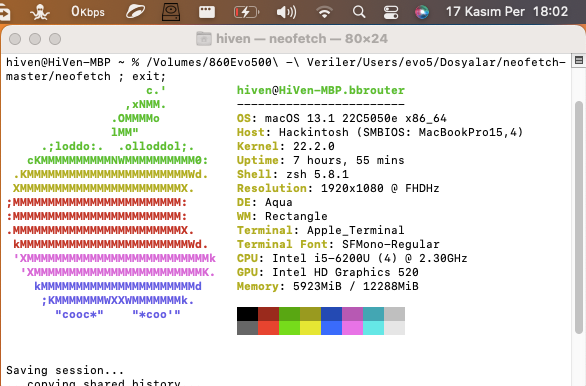Viewport: 586px width, 386px height.
Task: Click the folder proxy icon in the title bar
Action: click(x=204, y=38)
